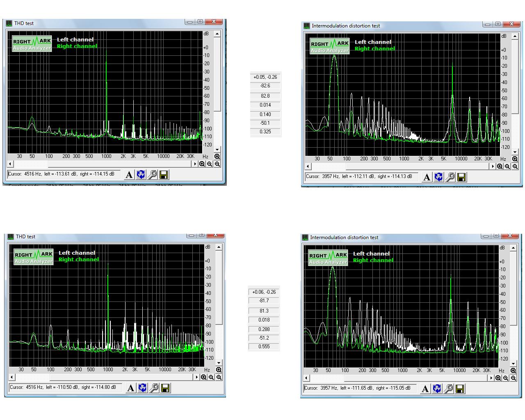Click horizontal scrollbar left arrow in lower THD window
This screenshot has height=420, width=525.
12,377
